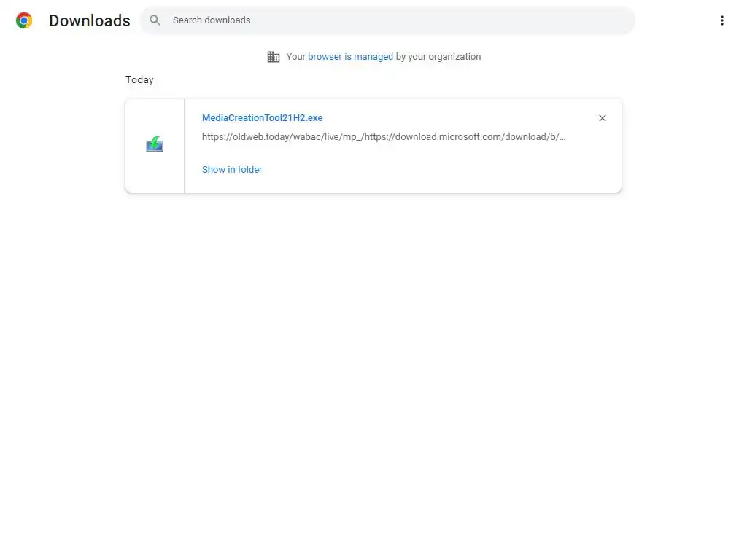
Task: Click the word "Your" before managed link
Action: [x=295, y=57]
